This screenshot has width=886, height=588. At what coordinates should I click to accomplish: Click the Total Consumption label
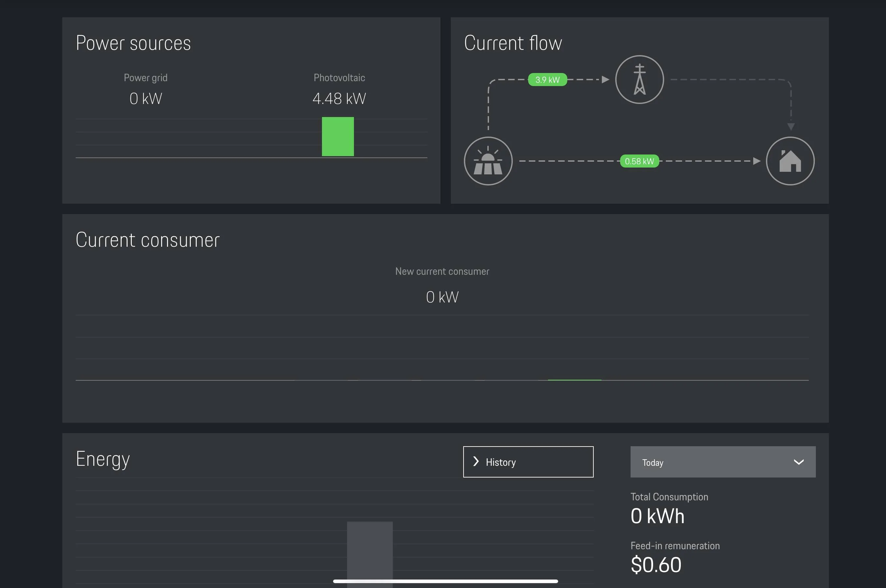(x=669, y=497)
